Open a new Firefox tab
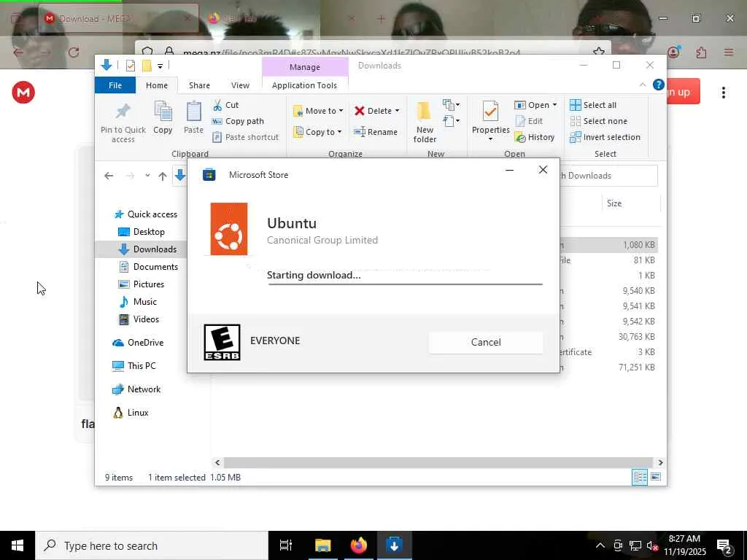This screenshot has width=747, height=560. click(x=381, y=18)
